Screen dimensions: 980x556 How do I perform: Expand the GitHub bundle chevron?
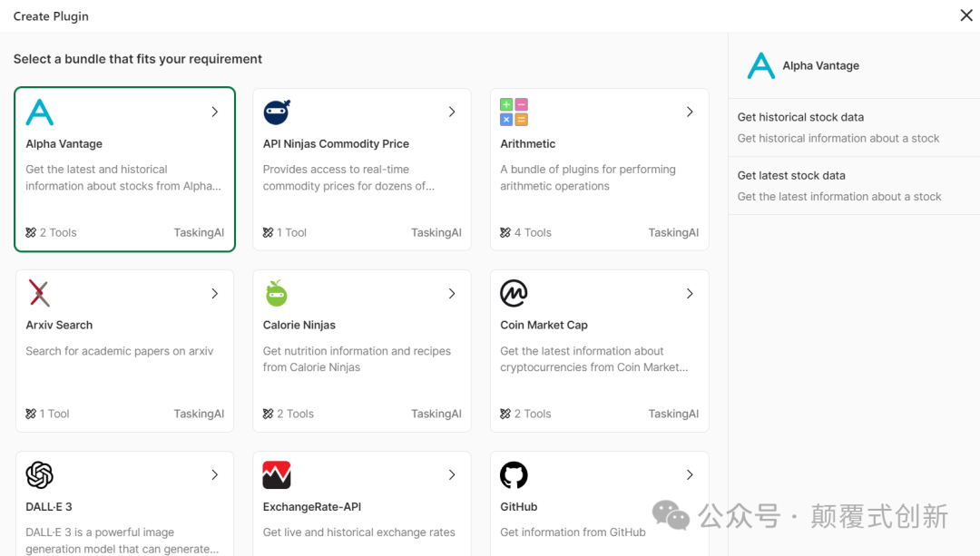(x=690, y=474)
